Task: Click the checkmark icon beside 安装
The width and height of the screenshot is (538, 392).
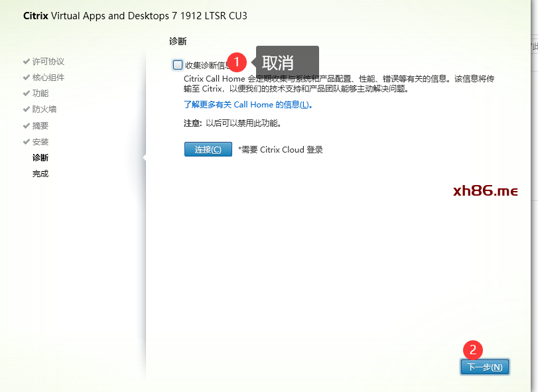Action: pos(26,142)
